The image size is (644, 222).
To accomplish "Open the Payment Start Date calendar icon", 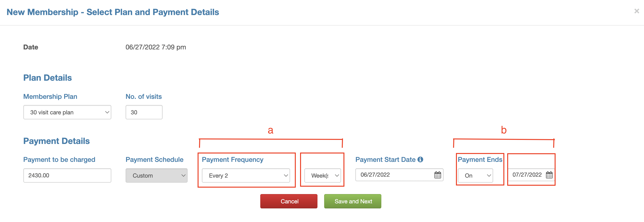I will click(x=438, y=175).
